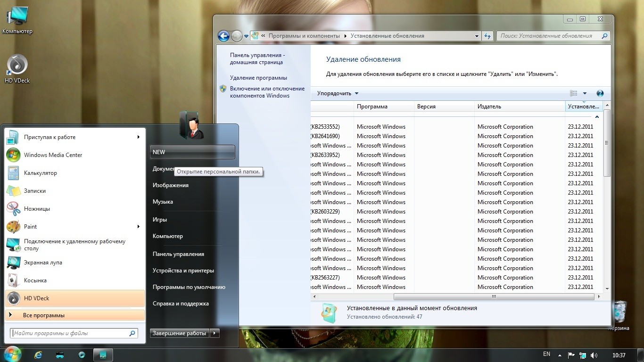Click the change view icon in toolbar

[574, 93]
